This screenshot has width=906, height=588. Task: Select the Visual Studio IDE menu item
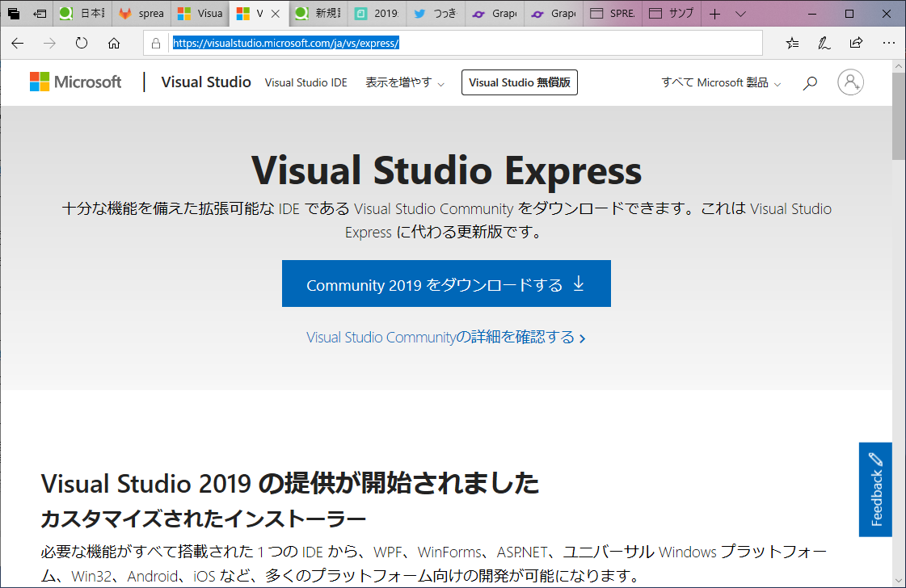coord(306,82)
